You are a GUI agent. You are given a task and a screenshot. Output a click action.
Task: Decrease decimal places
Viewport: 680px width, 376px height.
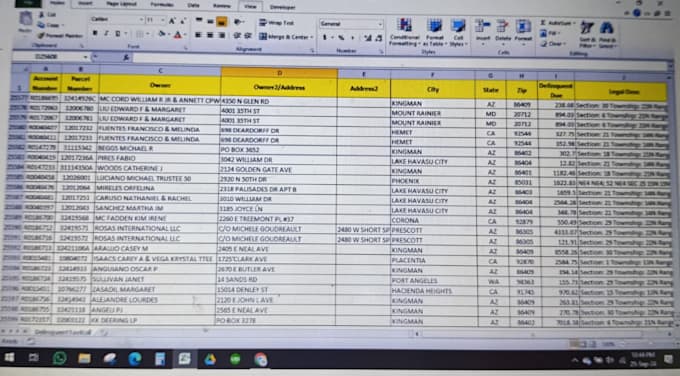click(379, 39)
